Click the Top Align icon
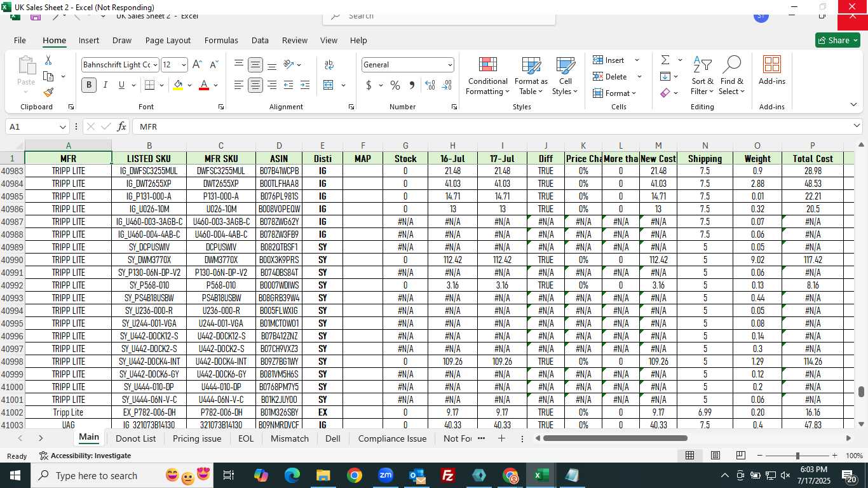This screenshot has width=868, height=488. (239, 65)
